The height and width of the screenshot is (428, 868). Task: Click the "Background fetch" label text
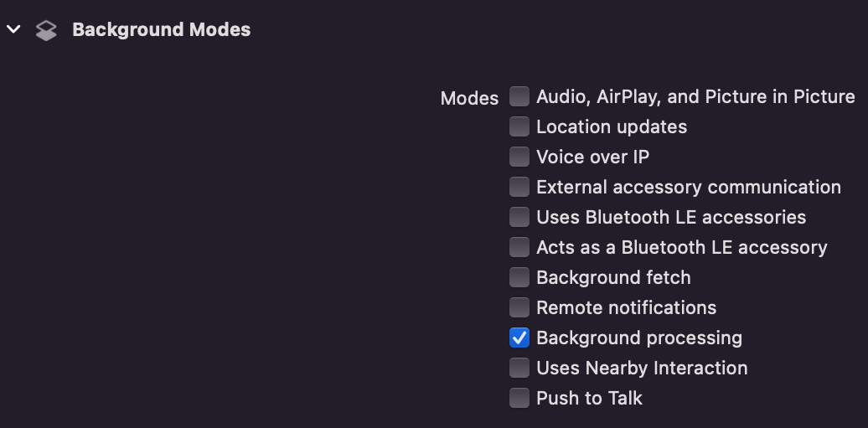pyautogui.click(x=613, y=277)
